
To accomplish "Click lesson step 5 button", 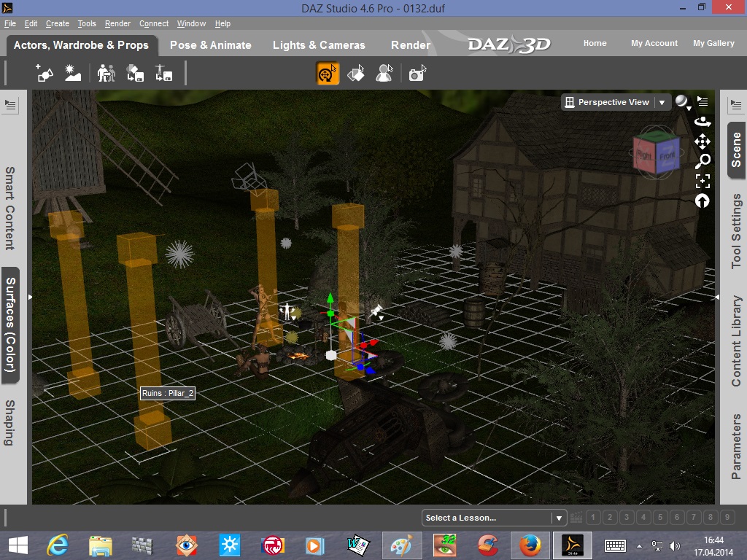I will (660, 517).
